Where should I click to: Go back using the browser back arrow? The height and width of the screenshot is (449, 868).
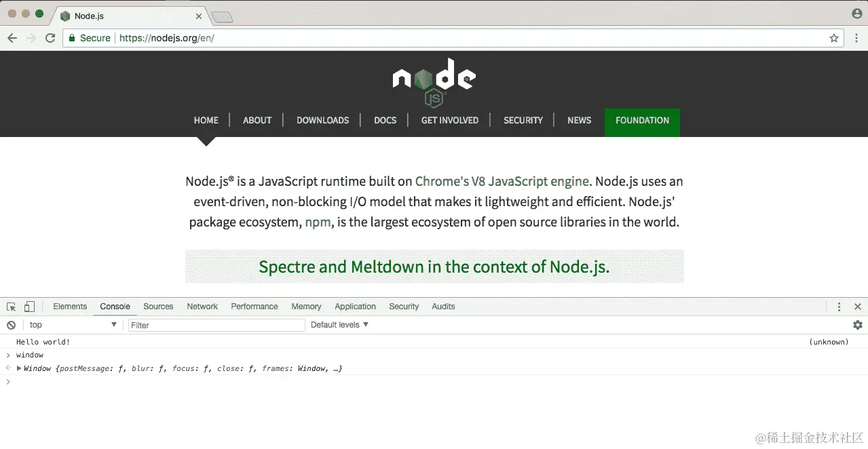[x=12, y=38]
